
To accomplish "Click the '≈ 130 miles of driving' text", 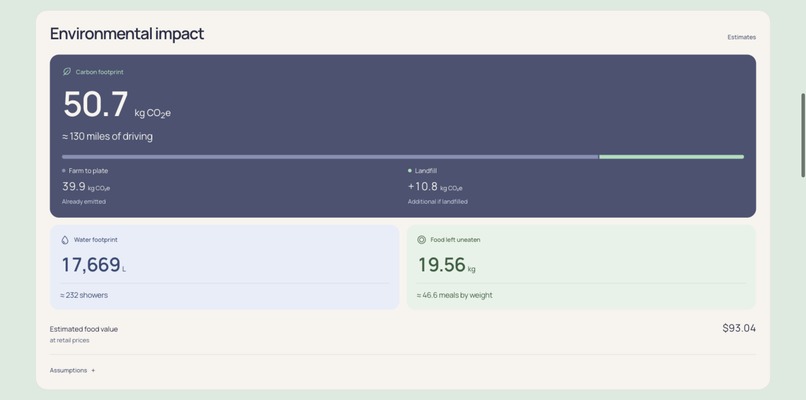I will (x=107, y=136).
